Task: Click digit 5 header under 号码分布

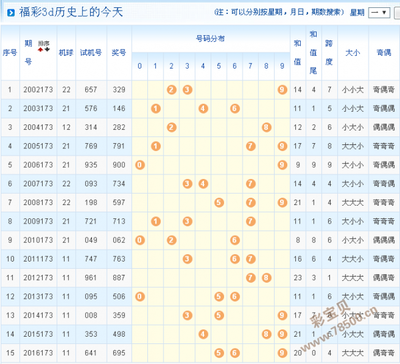Action: [219, 66]
